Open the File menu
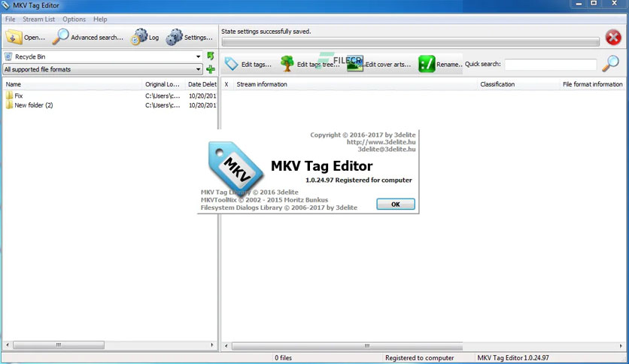This screenshot has height=364, width=629. click(10, 20)
